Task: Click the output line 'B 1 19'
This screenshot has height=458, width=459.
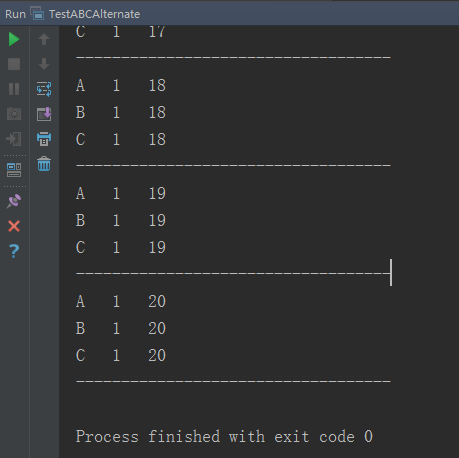Action: pyautogui.click(x=121, y=221)
